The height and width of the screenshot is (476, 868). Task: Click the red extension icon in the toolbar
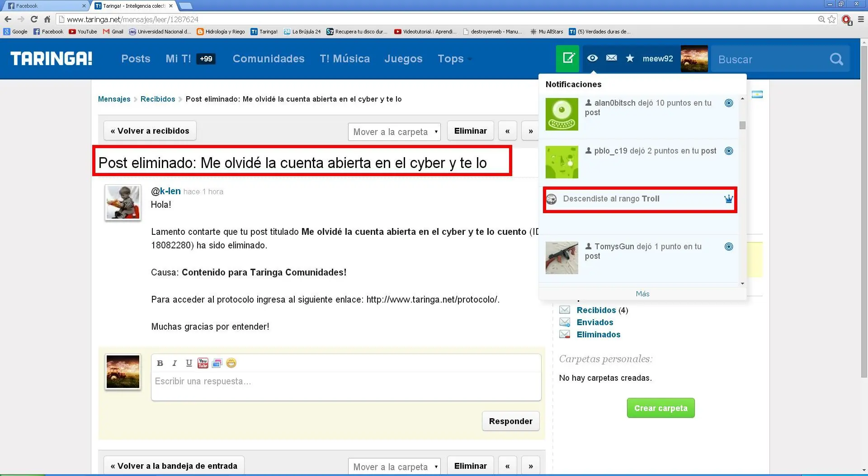(846, 19)
